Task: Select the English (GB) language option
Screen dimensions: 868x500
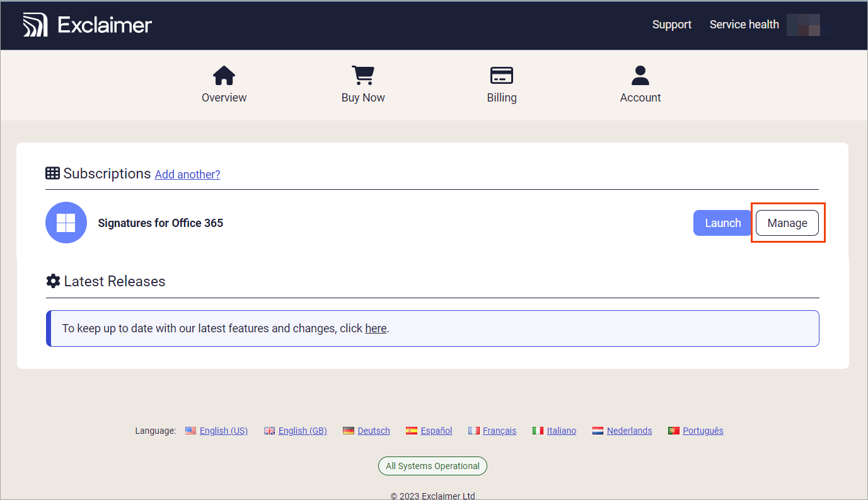Action: pos(303,430)
